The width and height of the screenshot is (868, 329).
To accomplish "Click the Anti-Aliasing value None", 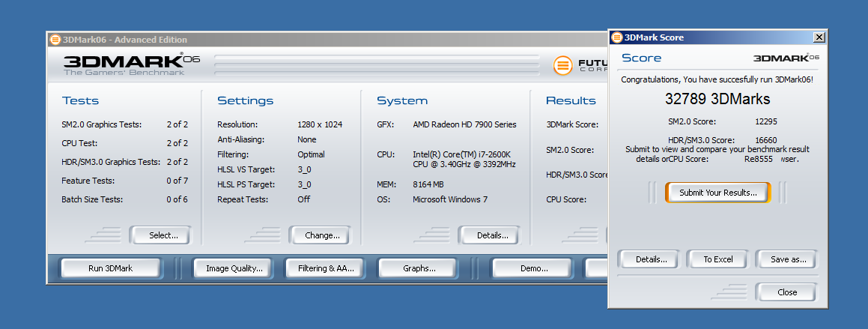I will point(306,139).
